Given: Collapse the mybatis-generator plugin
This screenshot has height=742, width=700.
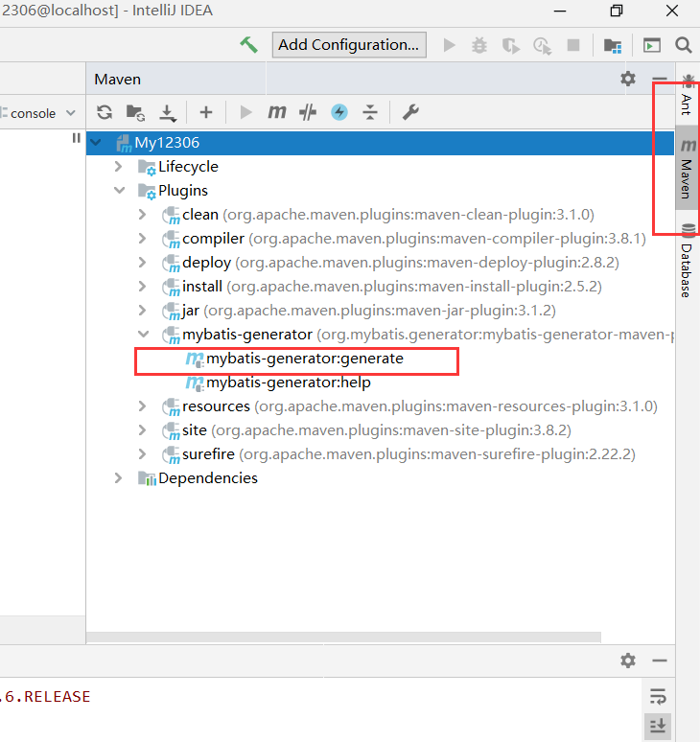Looking at the screenshot, I should click(x=144, y=334).
